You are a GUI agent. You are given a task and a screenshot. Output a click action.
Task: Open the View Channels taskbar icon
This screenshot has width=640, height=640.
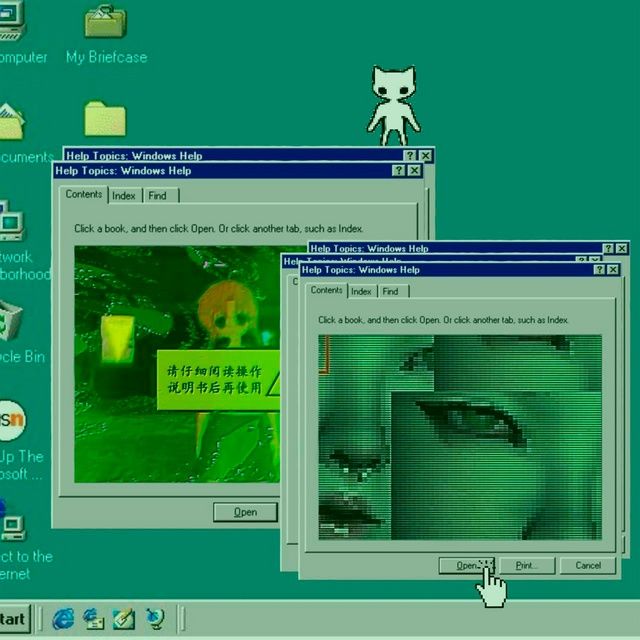pyautogui.click(x=154, y=617)
